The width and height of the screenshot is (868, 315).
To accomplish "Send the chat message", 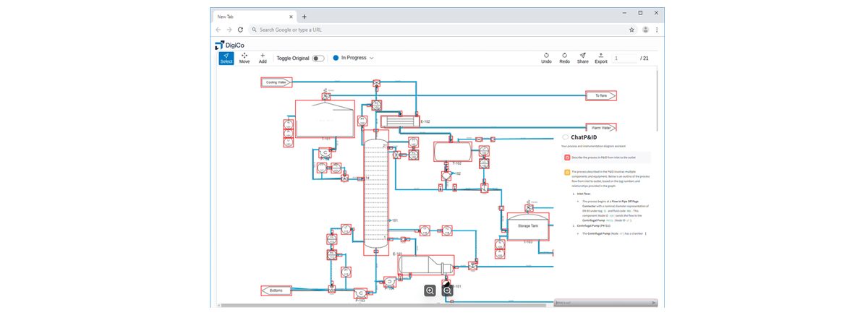I will tap(654, 303).
